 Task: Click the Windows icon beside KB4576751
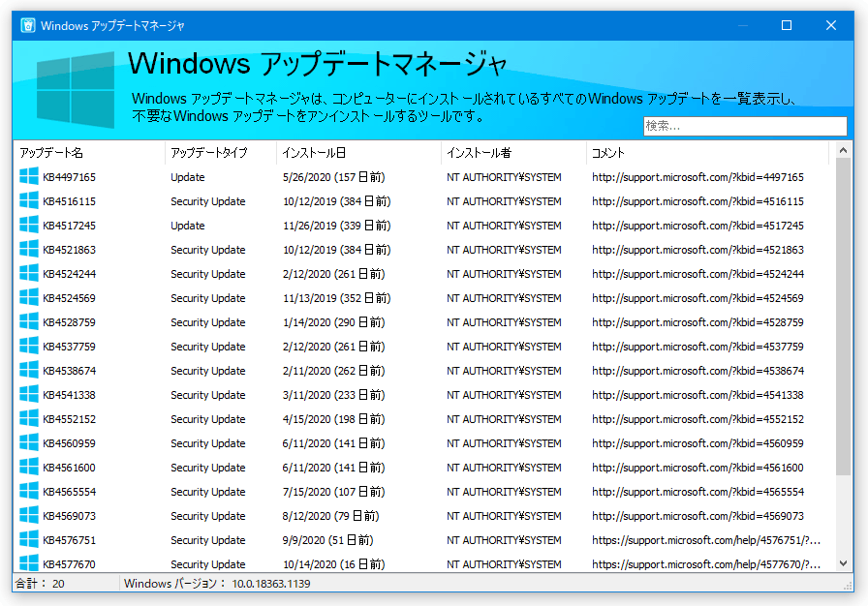(29, 539)
